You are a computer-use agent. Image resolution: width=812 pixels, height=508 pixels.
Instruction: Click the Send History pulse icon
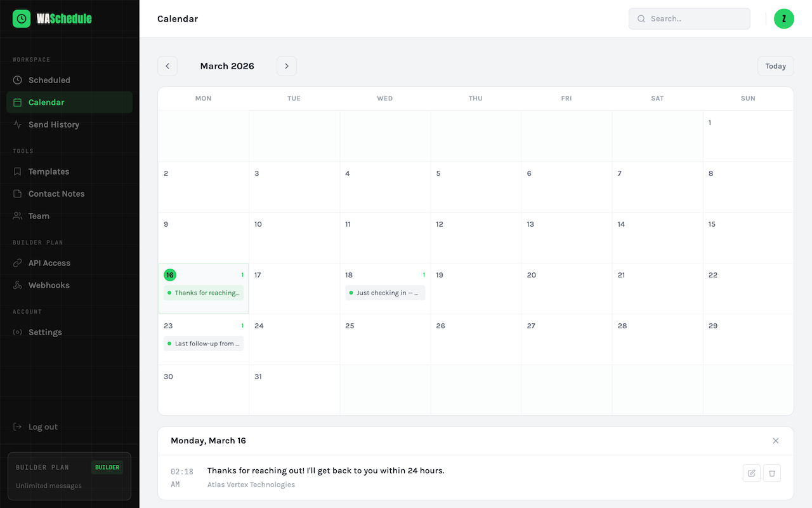[17, 124]
